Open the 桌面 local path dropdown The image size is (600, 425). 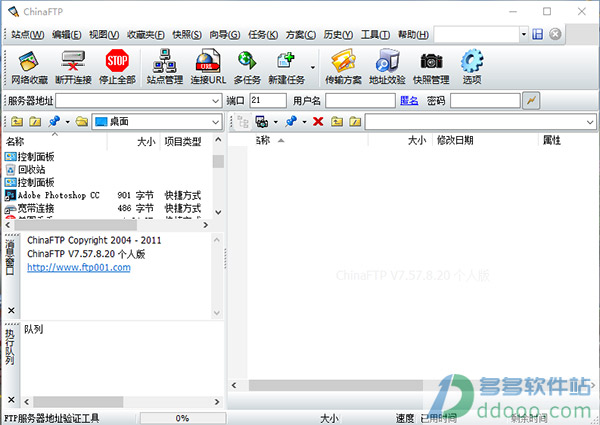click(x=215, y=122)
